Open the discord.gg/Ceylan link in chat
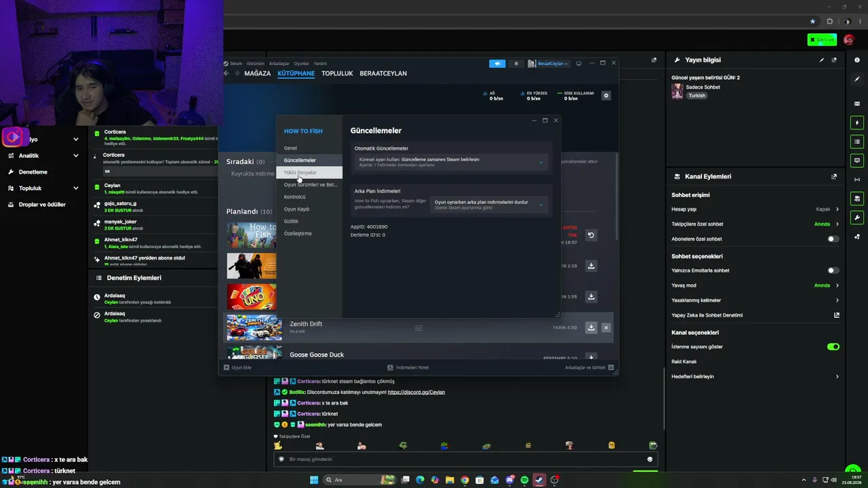This screenshot has width=868, height=488. 416,392
